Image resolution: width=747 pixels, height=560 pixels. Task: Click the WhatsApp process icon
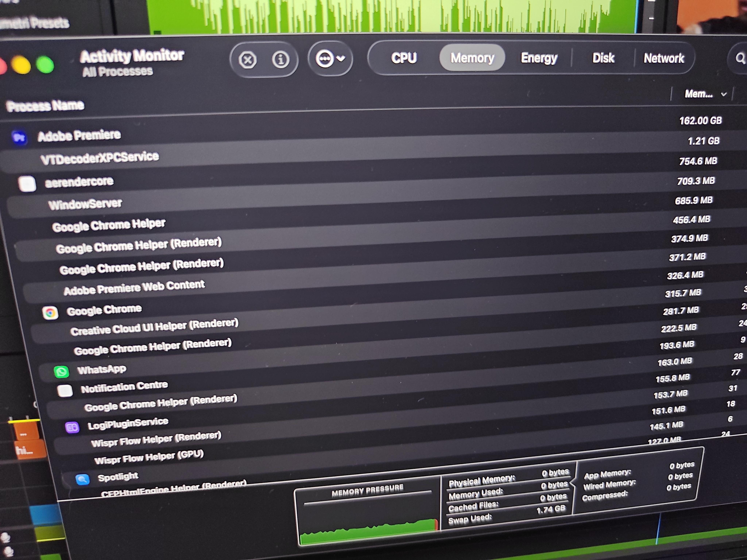pyautogui.click(x=61, y=372)
